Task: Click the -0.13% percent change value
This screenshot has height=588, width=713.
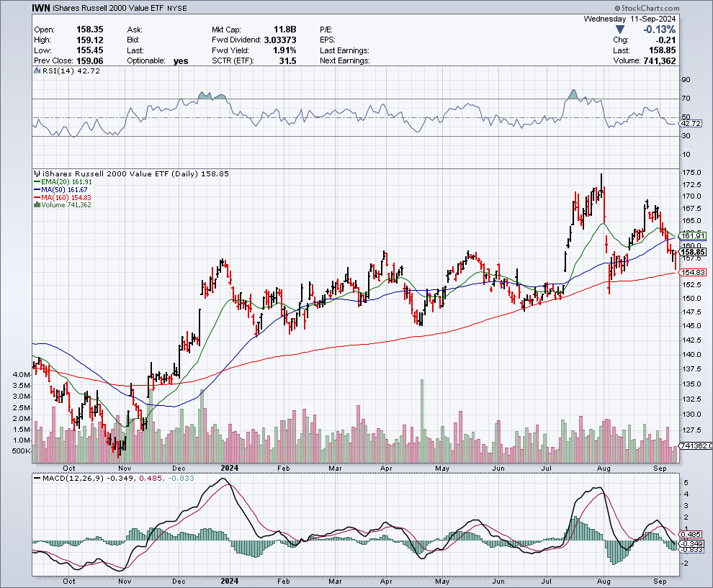Action: 658,30
